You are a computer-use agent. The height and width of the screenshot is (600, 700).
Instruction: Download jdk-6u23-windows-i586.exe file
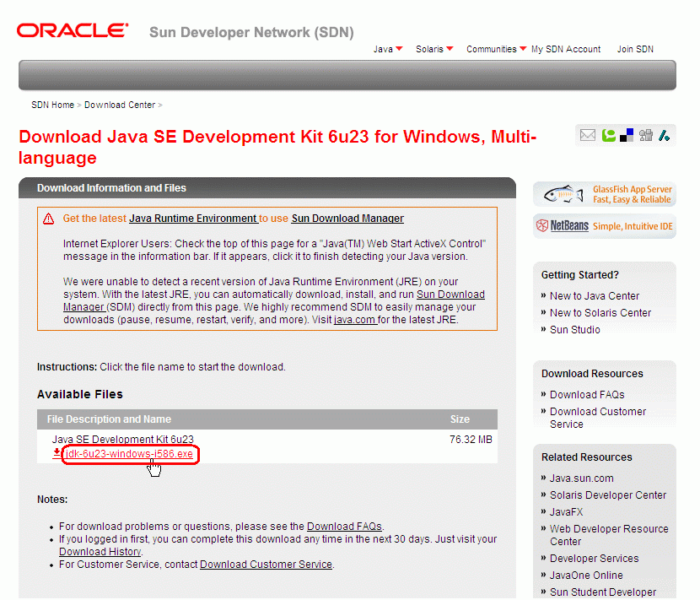tap(130, 454)
